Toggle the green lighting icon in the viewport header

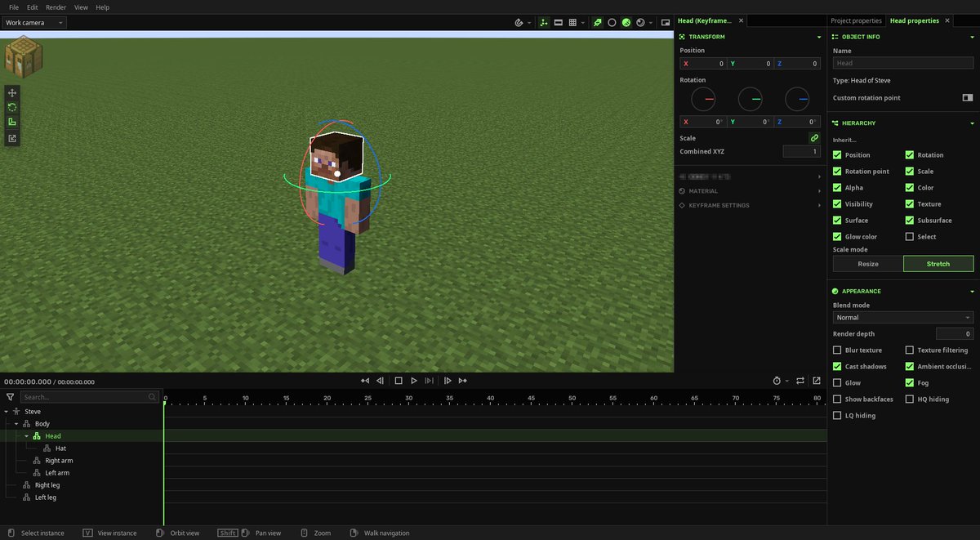598,23
